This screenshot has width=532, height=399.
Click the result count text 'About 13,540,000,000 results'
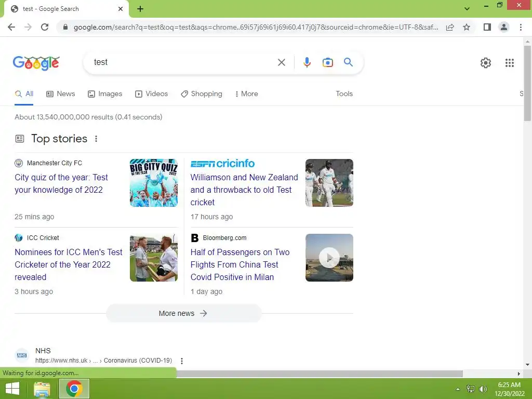(x=64, y=117)
